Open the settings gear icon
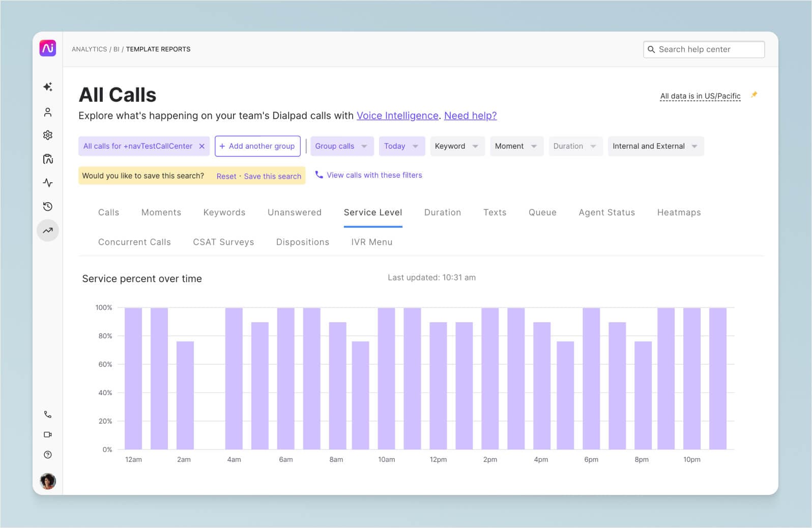 click(48, 135)
